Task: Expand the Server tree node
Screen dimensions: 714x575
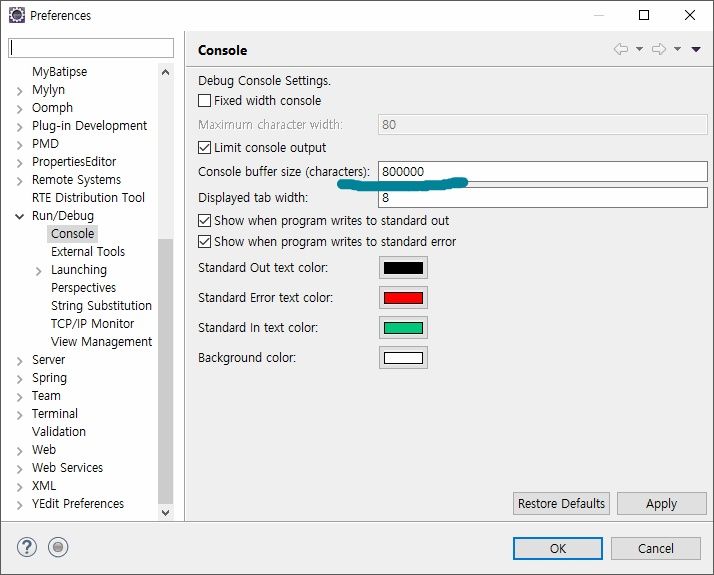Action: coord(20,361)
